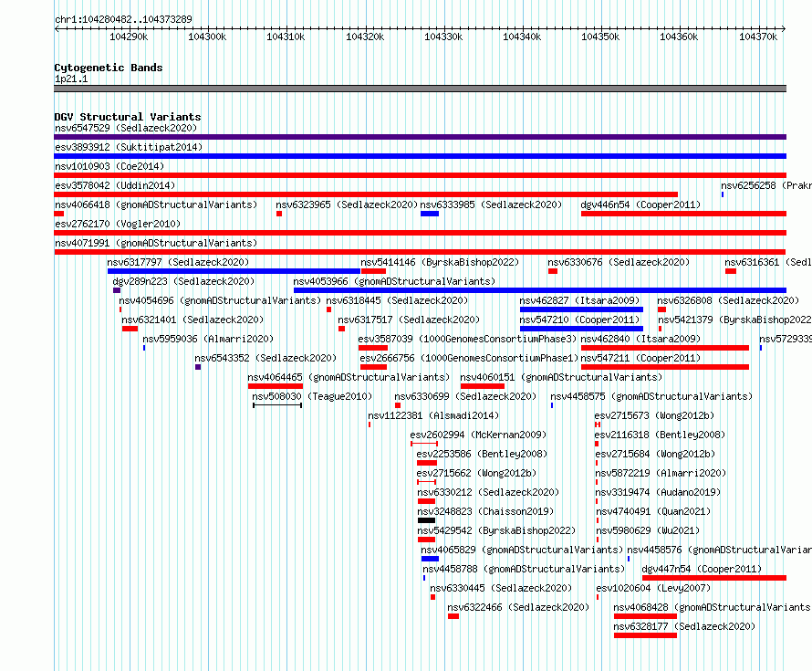
Task: Open nsv6330212 (Sedlazeck2020) label
Action: pyautogui.click(x=488, y=492)
